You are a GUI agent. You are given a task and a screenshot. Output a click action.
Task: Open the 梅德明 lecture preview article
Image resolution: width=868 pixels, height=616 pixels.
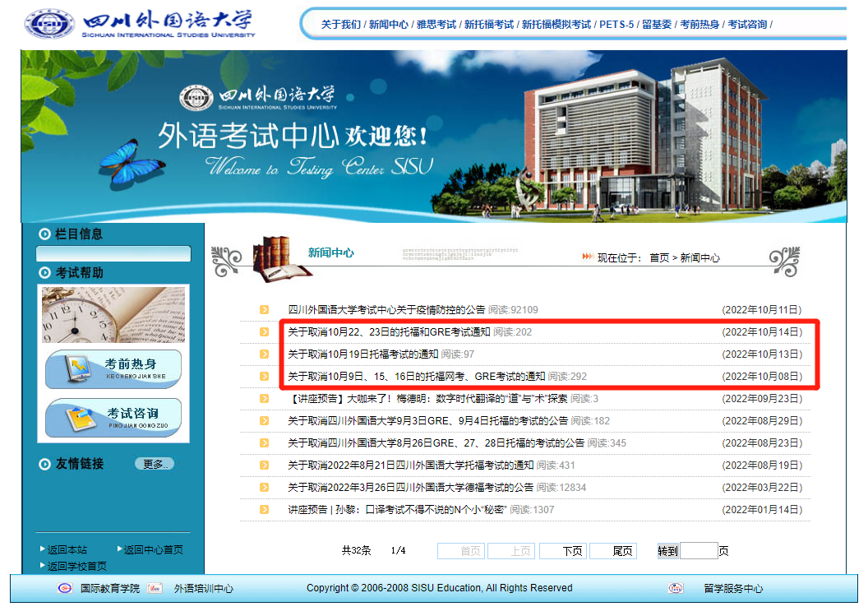(x=427, y=398)
